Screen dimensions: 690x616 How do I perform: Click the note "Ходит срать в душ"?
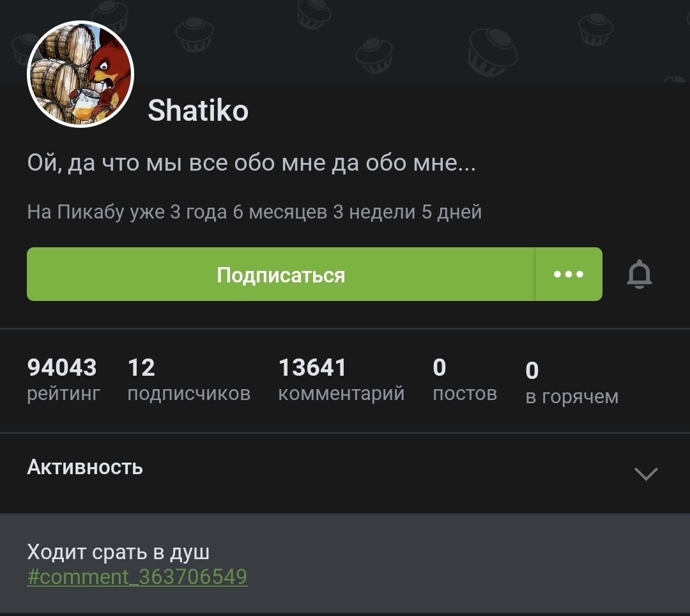(x=118, y=551)
